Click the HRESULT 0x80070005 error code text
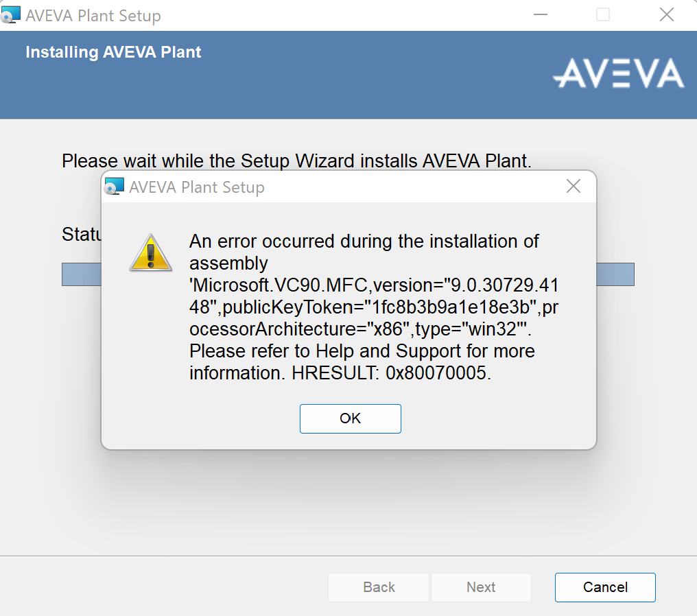Screen dimensions: 697x616 coord(391,373)
